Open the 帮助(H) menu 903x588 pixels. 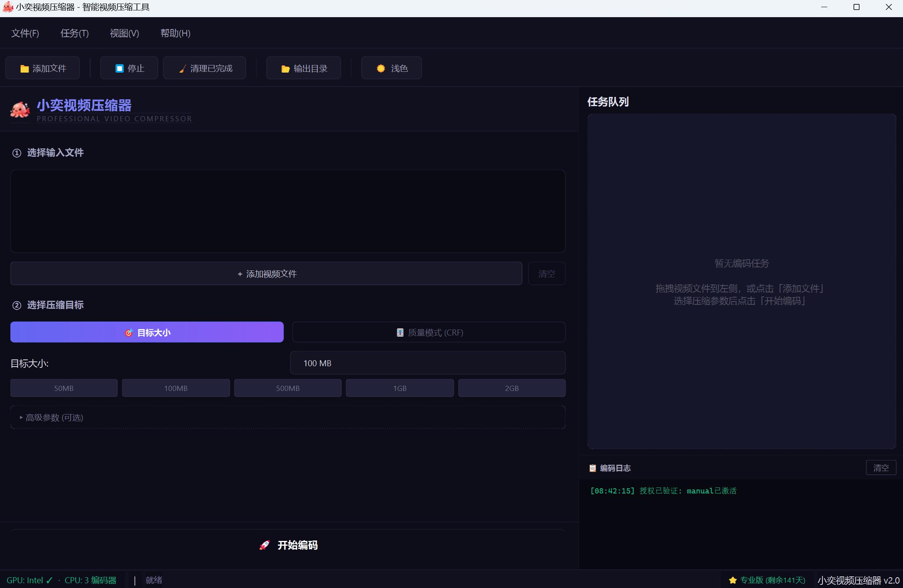(175, 33)
